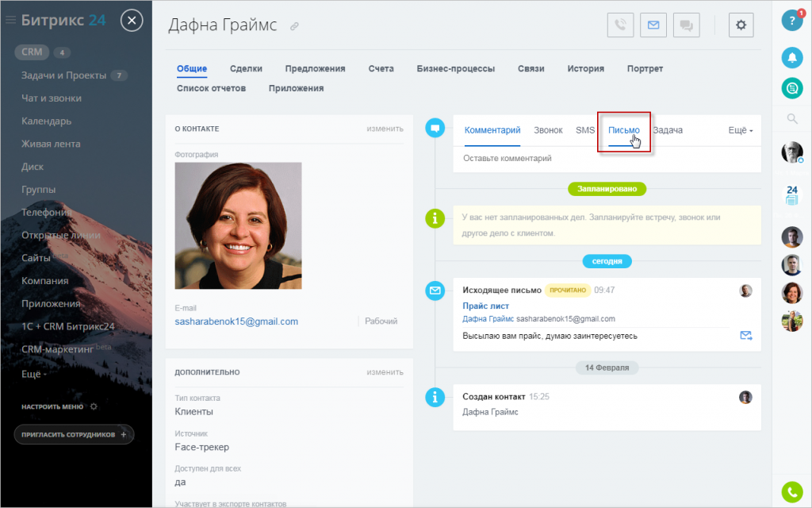Switch to the Связи tab

tap(530, 68)
